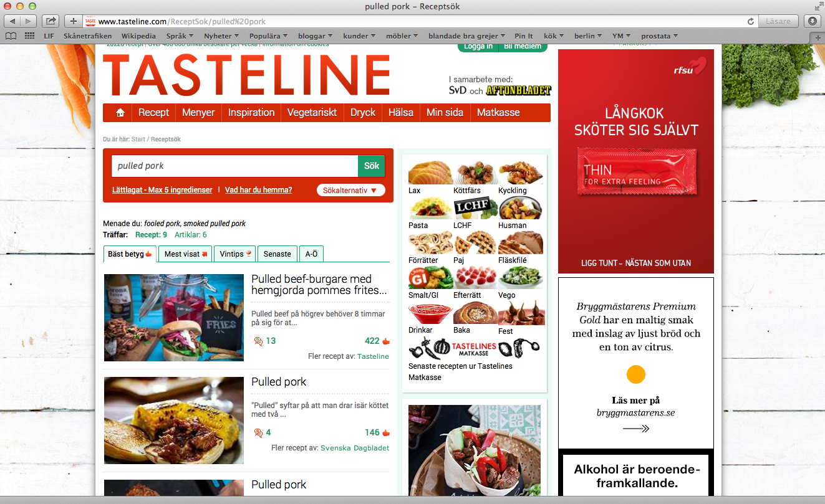Screen dimensions: 825x504
Task: Open the Baka category picture
Action: (476, 313)
